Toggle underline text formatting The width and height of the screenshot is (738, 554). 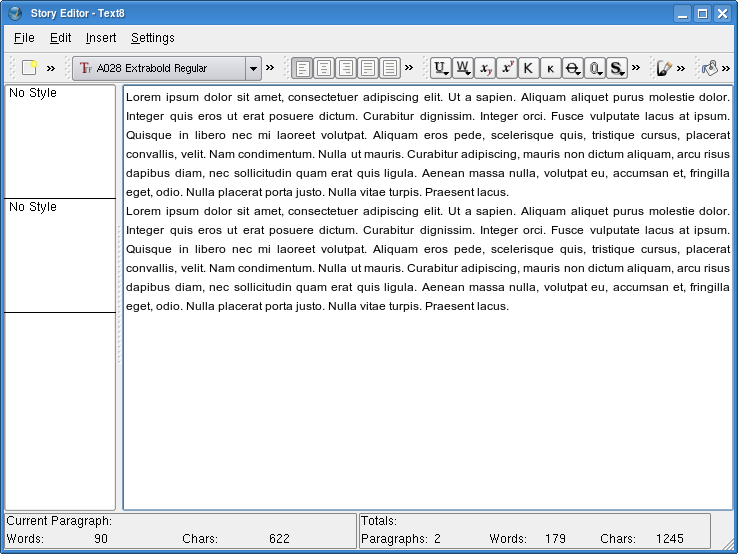[x=440, y=68]
